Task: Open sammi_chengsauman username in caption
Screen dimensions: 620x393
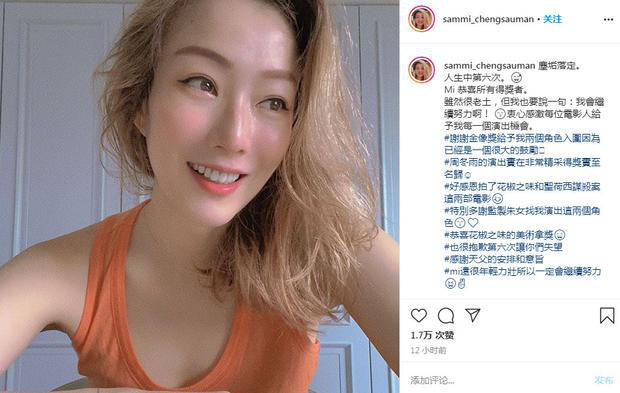Action: click(490, 66)
